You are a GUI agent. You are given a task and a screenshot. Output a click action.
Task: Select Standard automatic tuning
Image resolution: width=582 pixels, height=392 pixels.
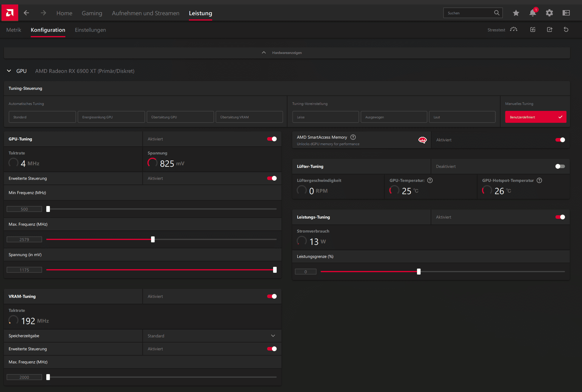42,117
